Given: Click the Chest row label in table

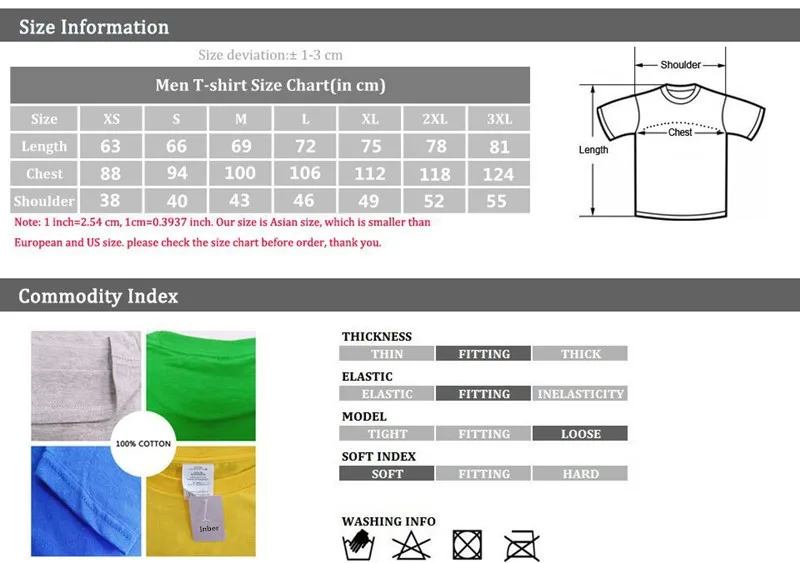Looking at the screenshot, I should (x=44, y=174).
